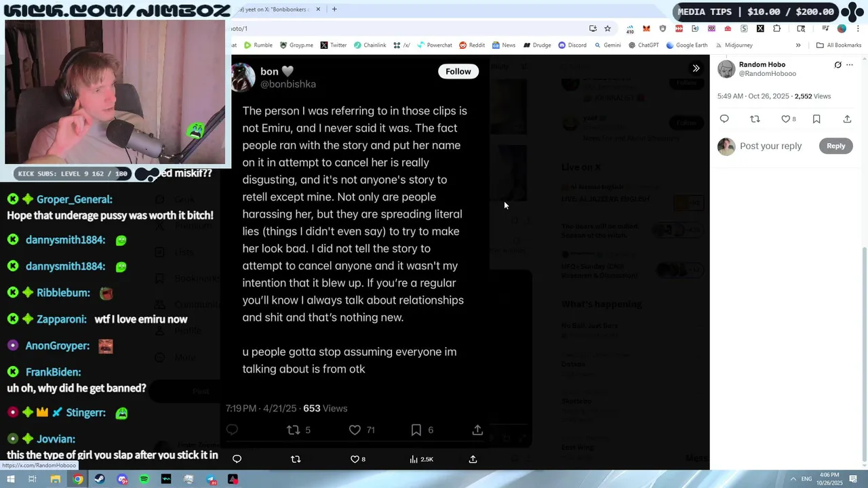
Task: Expand hidden bookmarks overflow chevron
Action: coord(798,45)
